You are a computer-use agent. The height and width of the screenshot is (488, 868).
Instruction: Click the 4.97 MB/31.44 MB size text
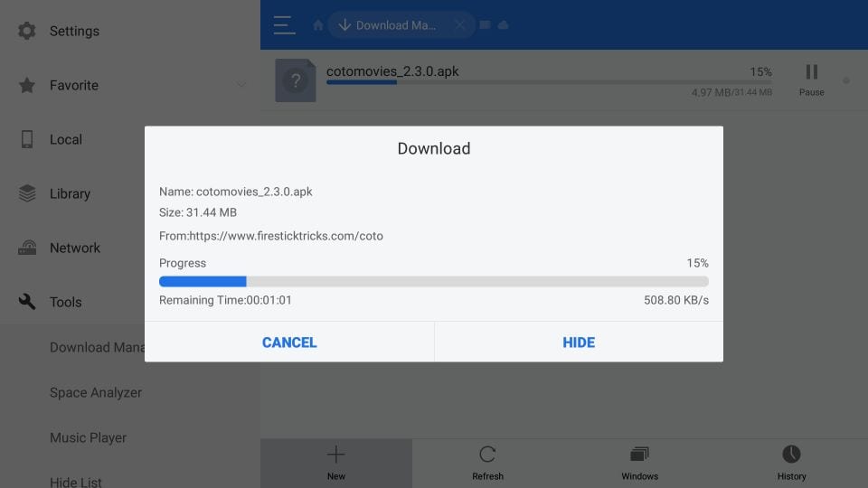pyautogui.click(x=731, y=92)
